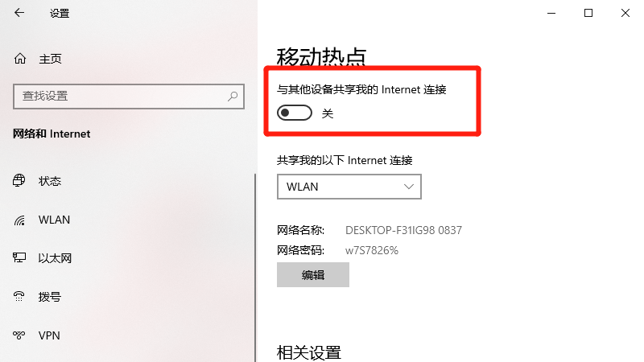Click the VPN icon in sidebar
Image resolution: width=644 pixels, height=362 pixels.
(19, 335)
